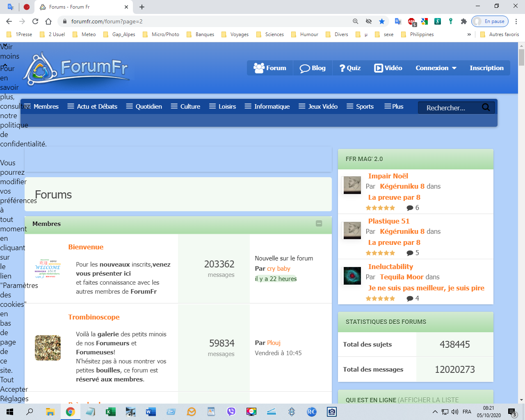The height and width of the screenshot is (420, 525).
Task: Open the Actu et Débats menu
Action: pyautogui.click(x=92, y=106)
